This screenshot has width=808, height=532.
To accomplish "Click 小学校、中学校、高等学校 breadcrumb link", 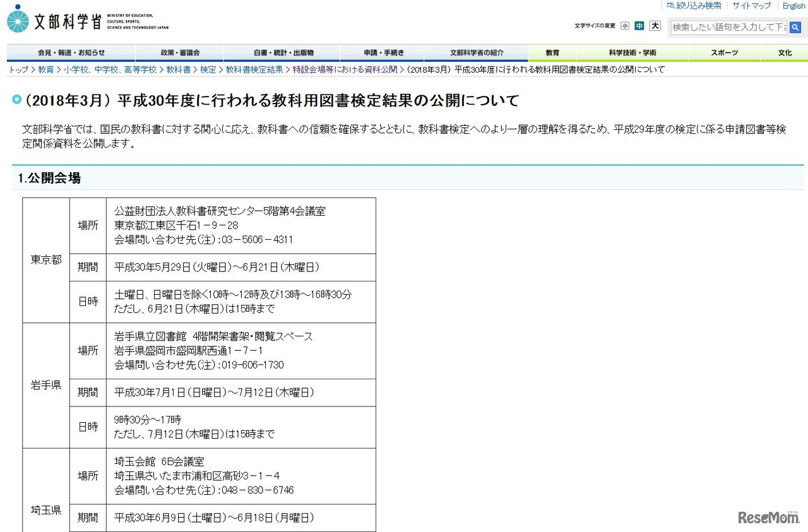I will click(110, 69).
